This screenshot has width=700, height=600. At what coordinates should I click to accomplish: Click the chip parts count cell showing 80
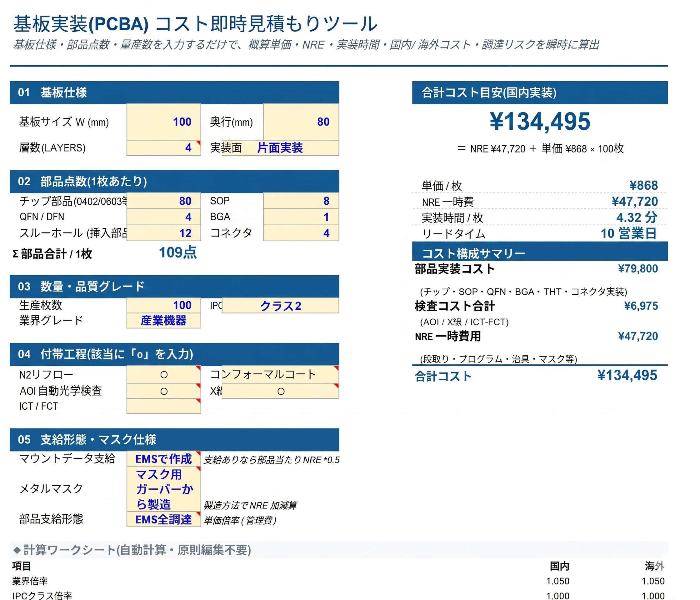tap(164, 201)
